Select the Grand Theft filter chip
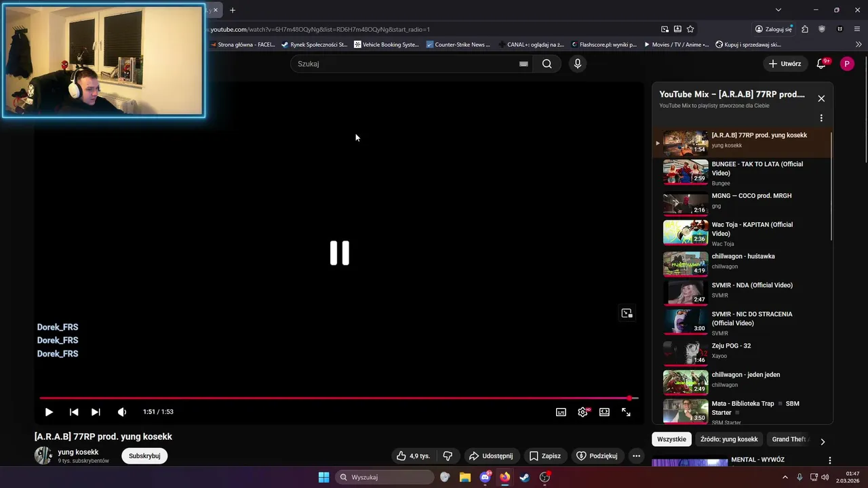The height and width of the screenshot is (488, 868). pos(789,439)
